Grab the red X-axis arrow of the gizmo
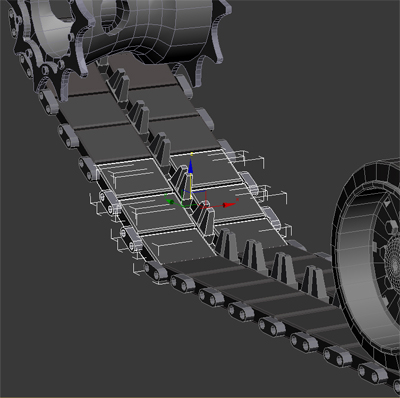 [x=228, y=205]
